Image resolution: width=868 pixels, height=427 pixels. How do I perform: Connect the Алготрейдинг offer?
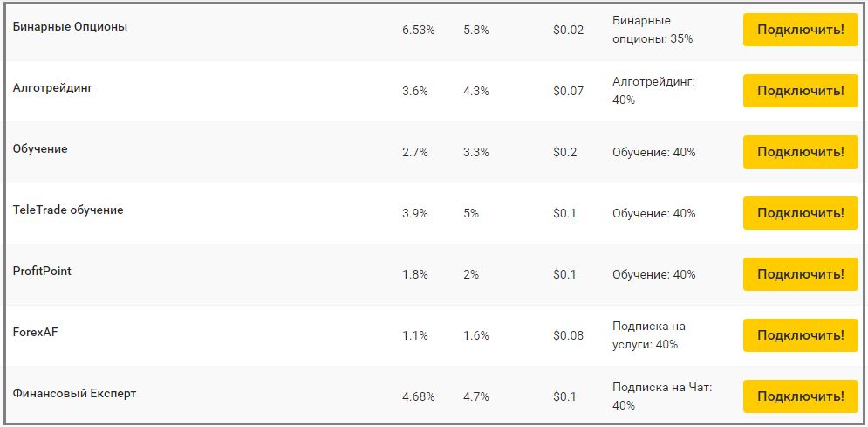[801, 91]
